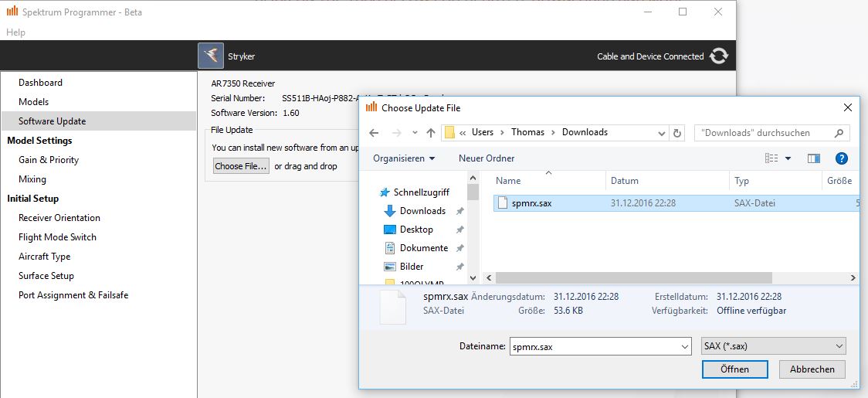Expand the breadcrumb chevron after Users
Screen dimensions: 868x398
click(x=503, y=132)
